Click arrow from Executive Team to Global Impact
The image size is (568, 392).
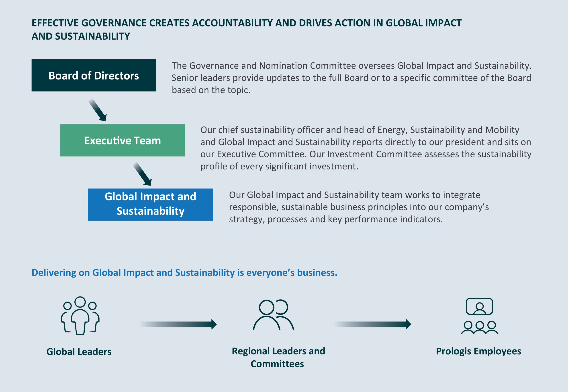(143, 174)
